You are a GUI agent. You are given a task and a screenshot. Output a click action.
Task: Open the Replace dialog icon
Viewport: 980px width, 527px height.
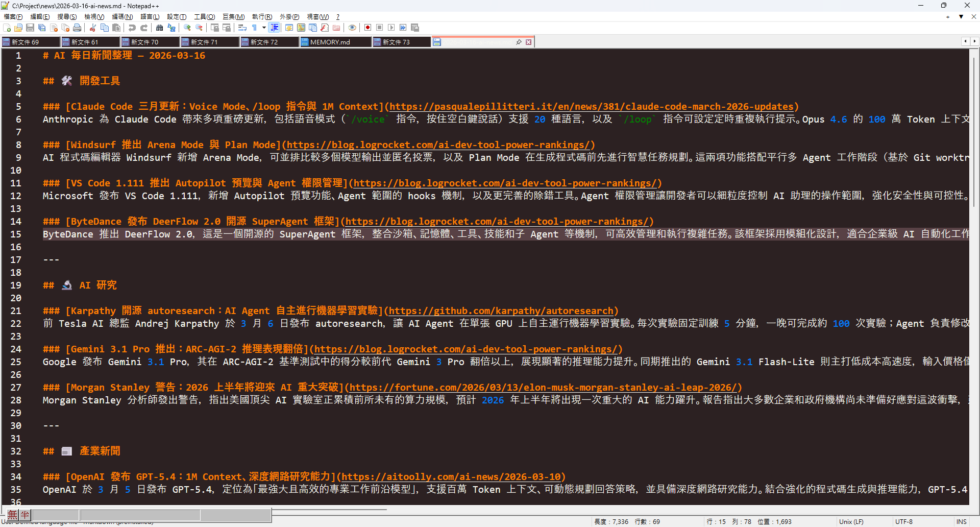171,28
